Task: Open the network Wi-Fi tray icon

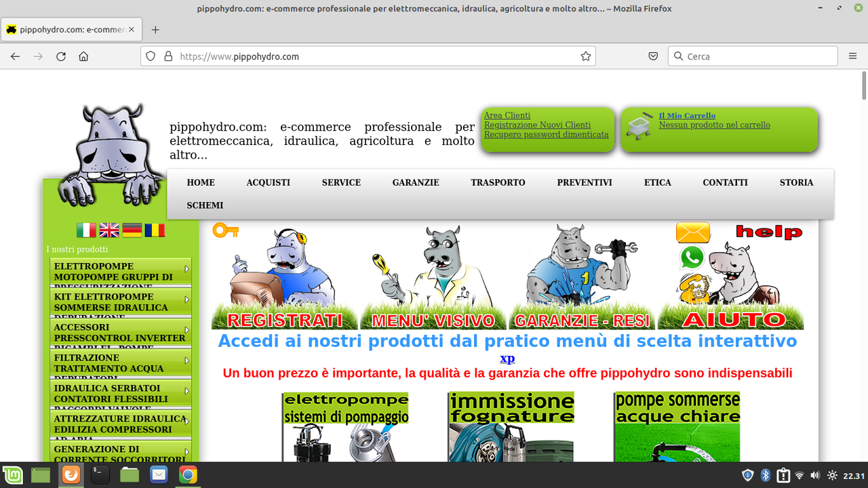Action: click(800, 475)
